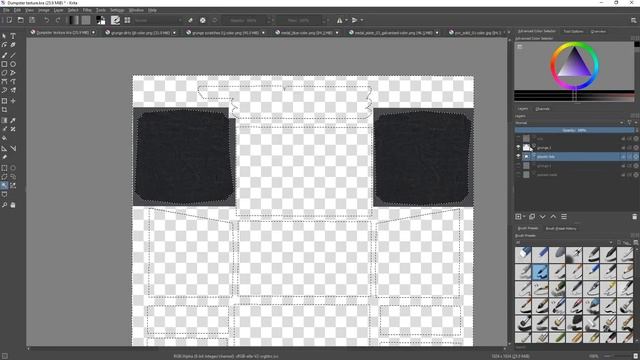Hide the selected highlighted layer
Image resolution: width=640 pixels, height=360 pixels.
click(x=518, y=156)
